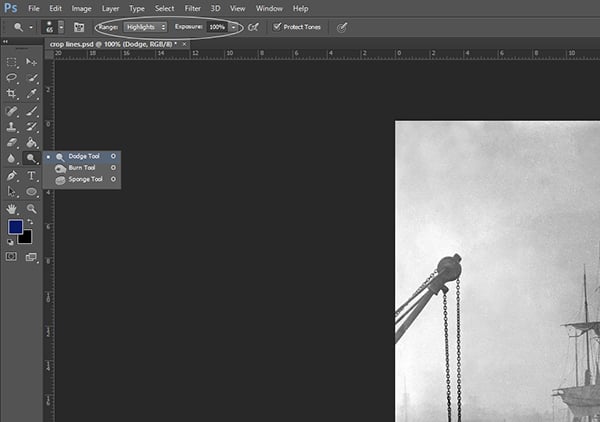This screenshot has width=600, height=422.
Task: Select the Hand tool
Action: click(x=11, y=209)
